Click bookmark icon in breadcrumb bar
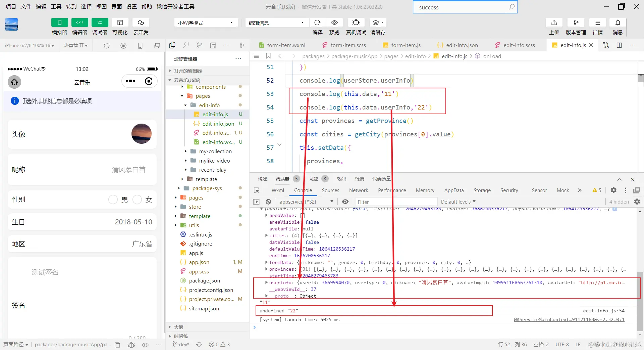 tap(268, 56)
